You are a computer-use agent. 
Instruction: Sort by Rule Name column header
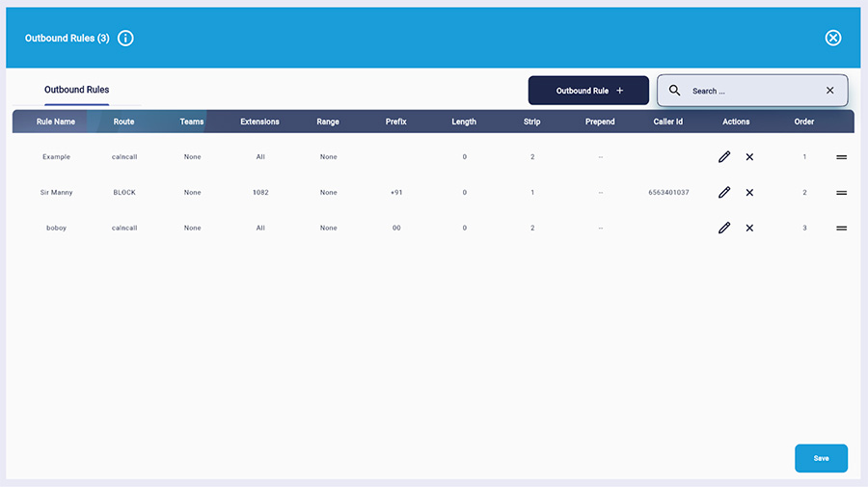point(56,122)
